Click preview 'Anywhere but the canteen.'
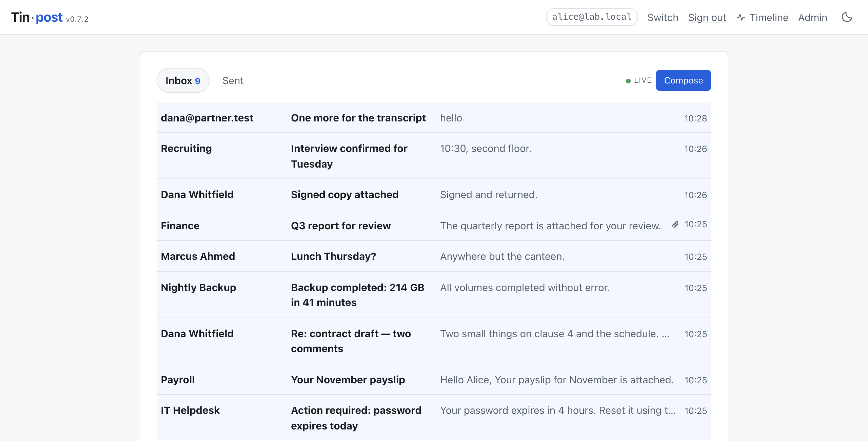This screenshot has height=441, width=868. 502,256
